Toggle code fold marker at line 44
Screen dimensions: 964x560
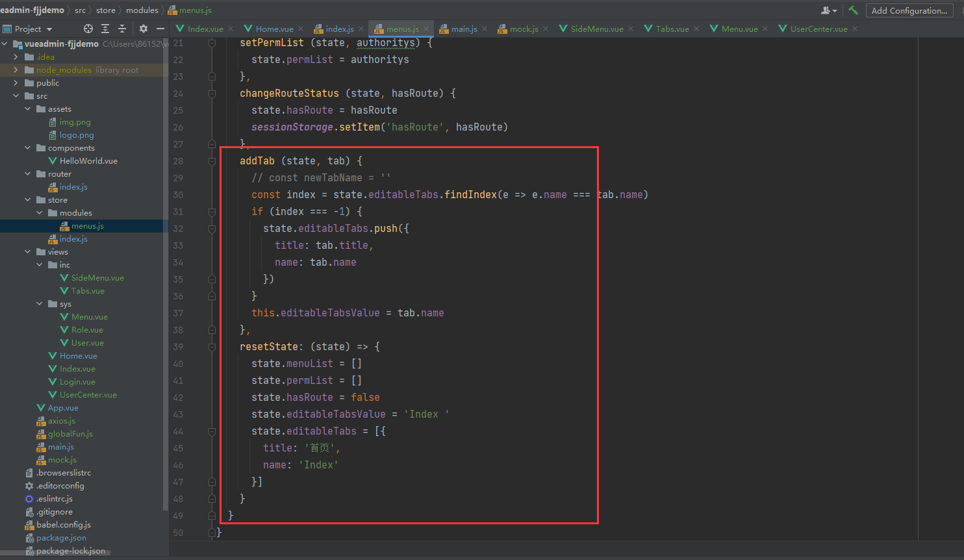212,431
